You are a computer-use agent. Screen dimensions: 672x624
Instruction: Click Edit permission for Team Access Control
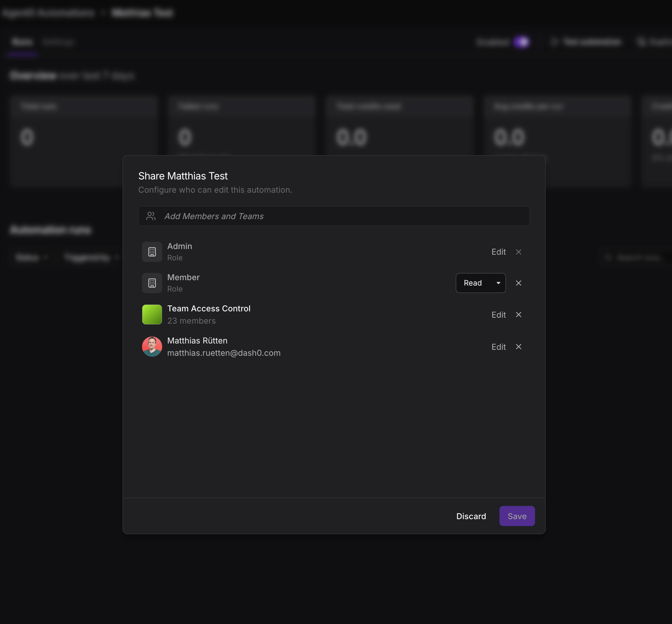(498, 315)
